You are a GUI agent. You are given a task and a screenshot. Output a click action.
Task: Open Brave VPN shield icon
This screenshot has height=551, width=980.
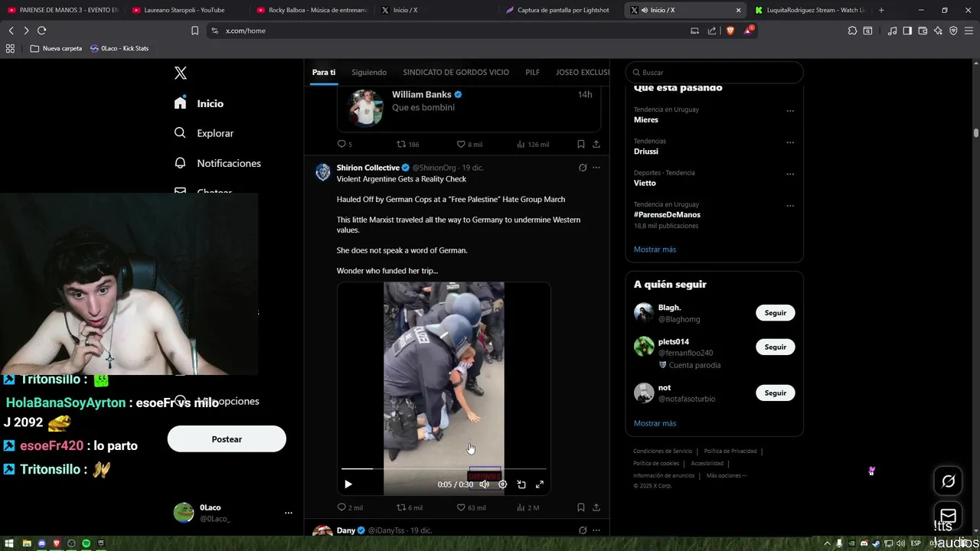coord(953,31)
